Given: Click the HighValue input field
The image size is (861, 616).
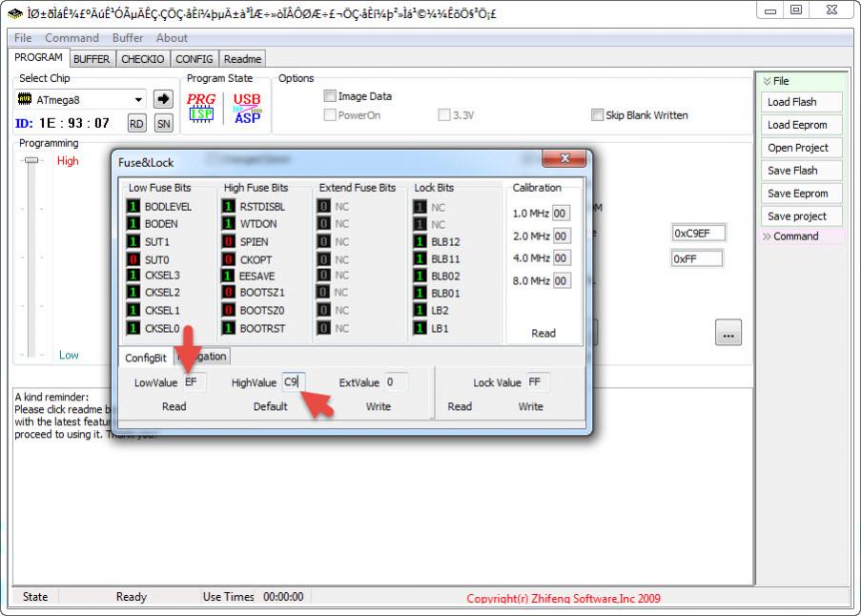Looking at the screenshot, I should [x=293, y=382].
